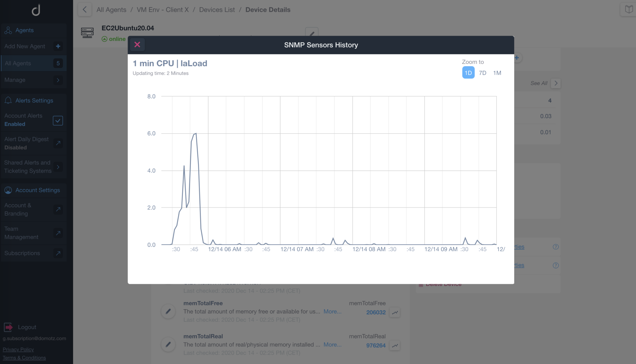
Task: Toggle the Account Alerts Enabled checkbox
Action: point(58,121)
